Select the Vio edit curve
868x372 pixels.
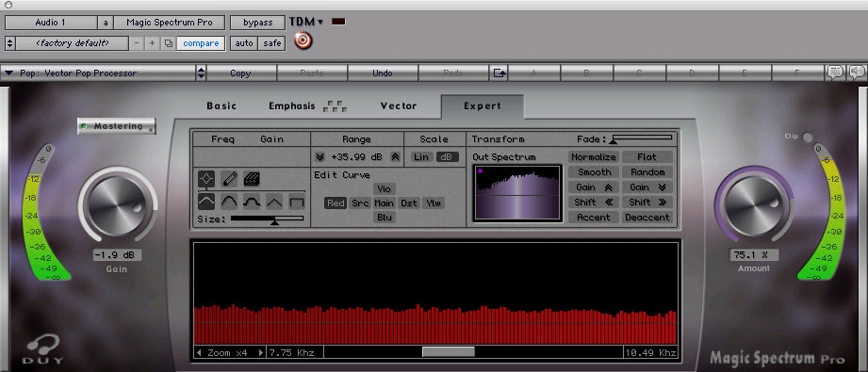click(x=385, y=189)
